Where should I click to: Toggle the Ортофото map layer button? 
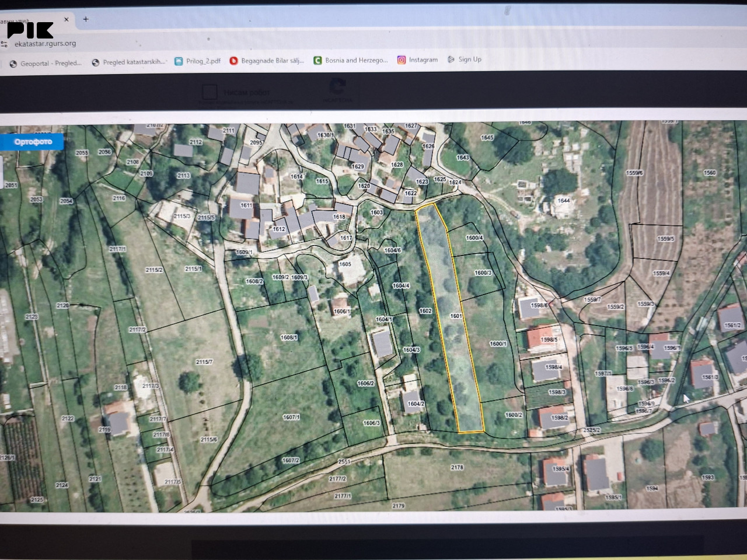tap(33, 142)
